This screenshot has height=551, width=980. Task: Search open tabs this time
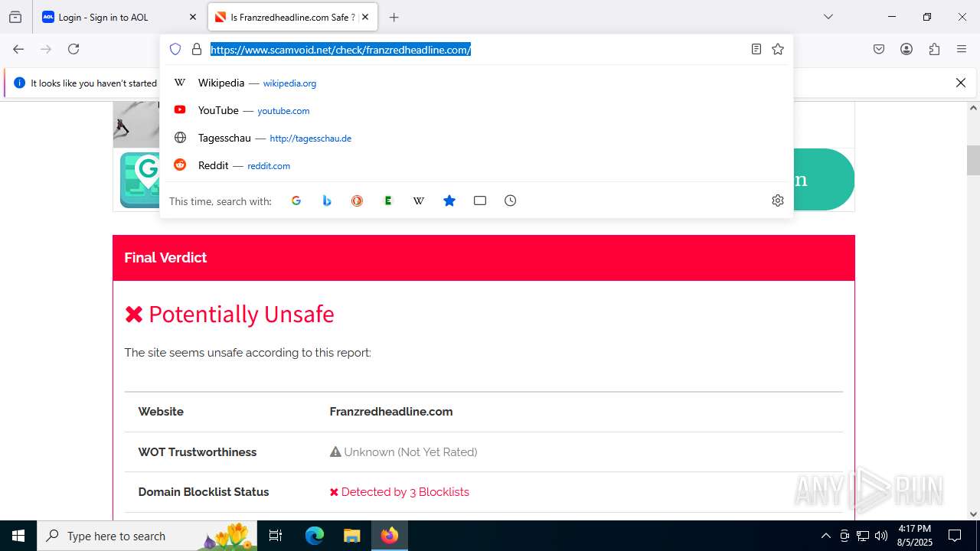tap(480, 201)
